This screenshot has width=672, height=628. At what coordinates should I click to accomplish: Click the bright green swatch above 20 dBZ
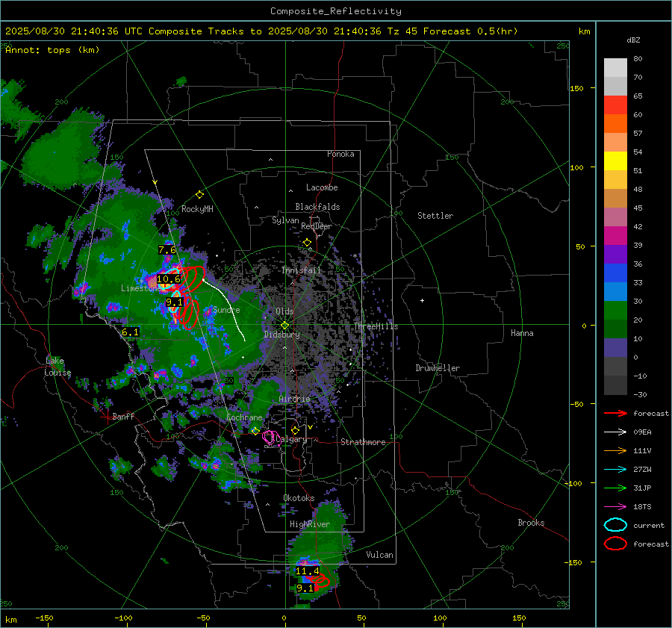(x=615, y=311)
